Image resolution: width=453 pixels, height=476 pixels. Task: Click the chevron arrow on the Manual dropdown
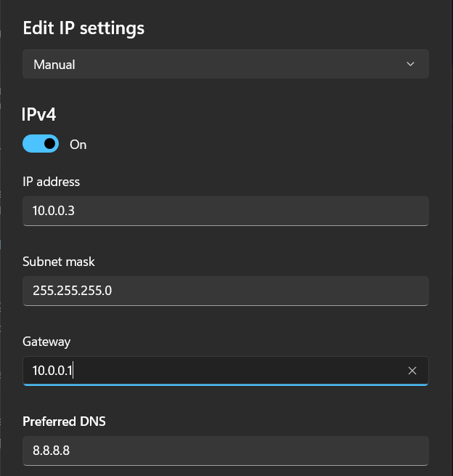click(411, 64)
